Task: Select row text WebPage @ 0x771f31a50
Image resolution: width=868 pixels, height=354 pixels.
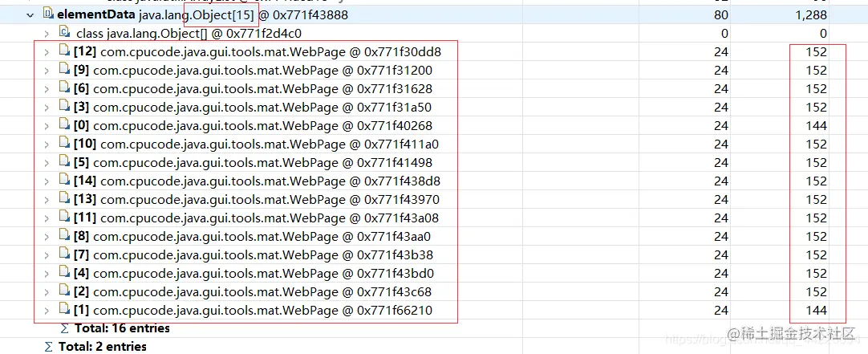Action: [262, 108]
